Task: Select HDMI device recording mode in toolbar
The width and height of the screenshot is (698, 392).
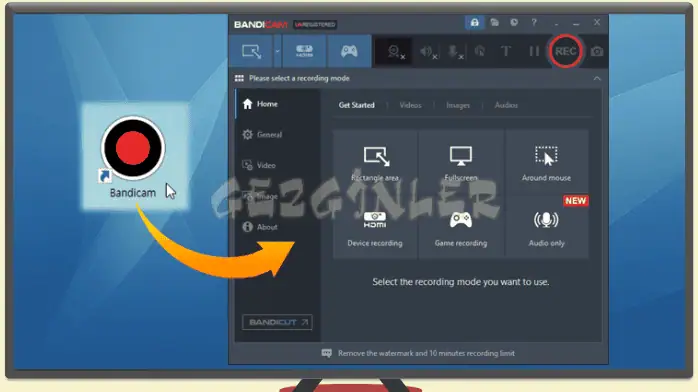Action: point(304,52)
